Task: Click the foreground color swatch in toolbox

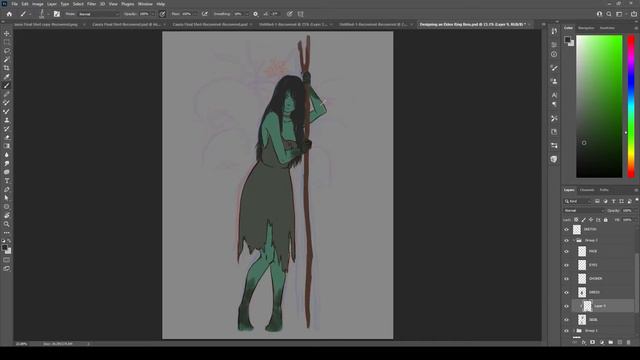Action: coord(4,247)
